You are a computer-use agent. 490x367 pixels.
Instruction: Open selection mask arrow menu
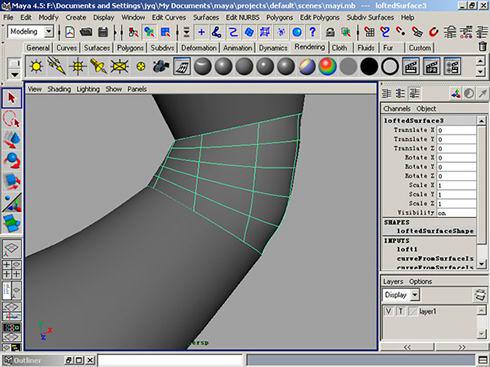coord(187,32)
